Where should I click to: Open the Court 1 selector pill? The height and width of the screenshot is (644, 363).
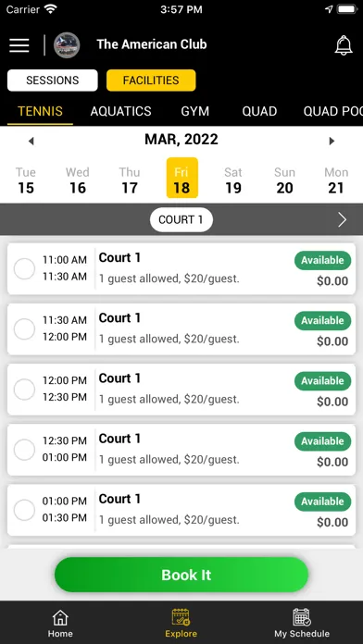tap(181, 219)
